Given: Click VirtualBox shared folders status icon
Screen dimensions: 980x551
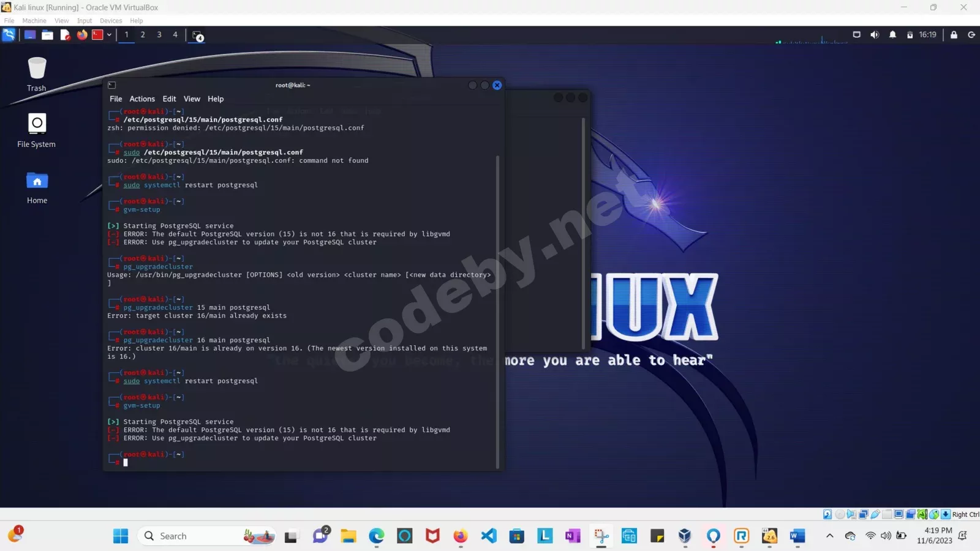Looking at the screenshot, I should click(887, 514).
